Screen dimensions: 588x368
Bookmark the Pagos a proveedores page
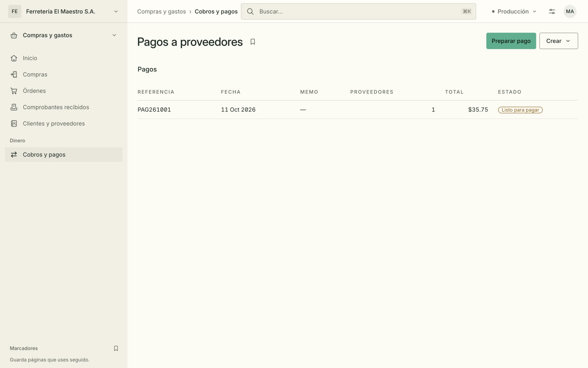click(x=253, y=42)
